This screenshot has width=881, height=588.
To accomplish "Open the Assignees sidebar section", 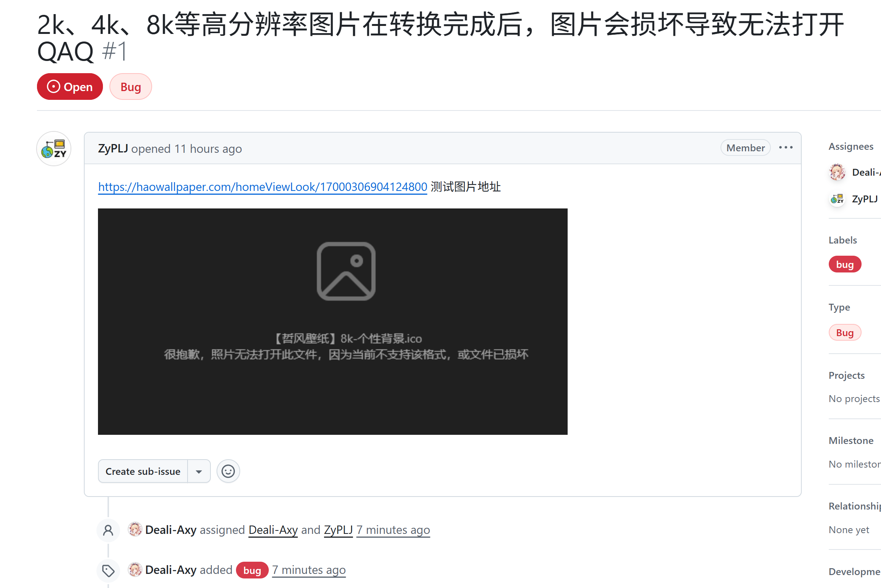I will click(x=851, y=147).
